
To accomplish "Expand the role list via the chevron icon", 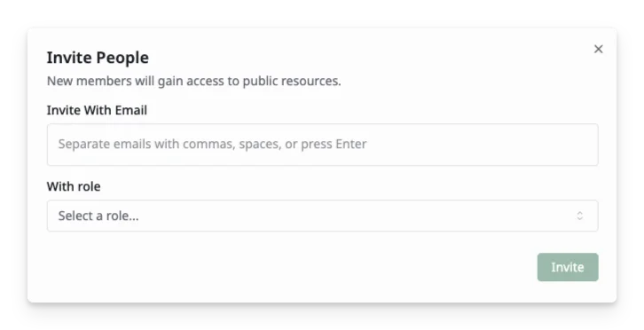I will tap(580, 216).
